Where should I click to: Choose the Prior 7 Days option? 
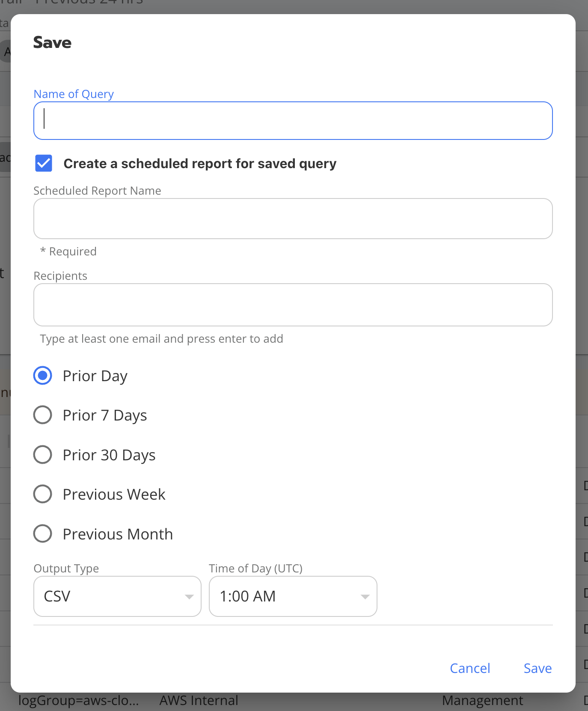[43, 415]
